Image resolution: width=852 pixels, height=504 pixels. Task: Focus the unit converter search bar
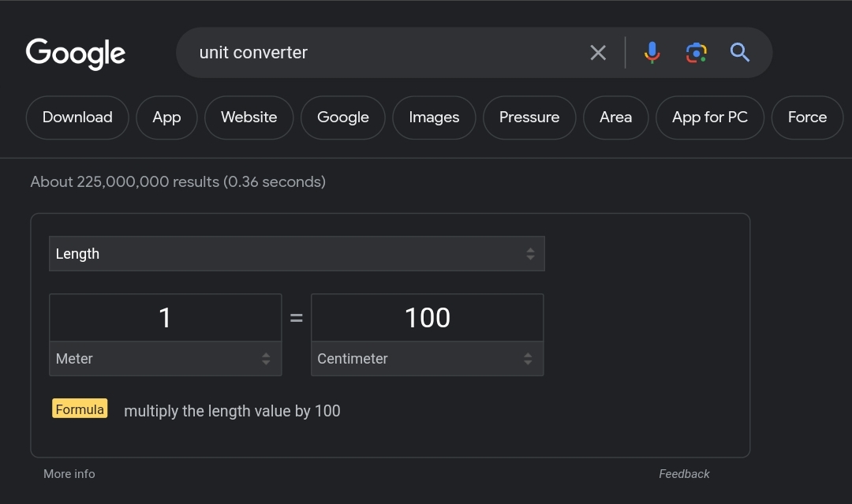[379, 53]
